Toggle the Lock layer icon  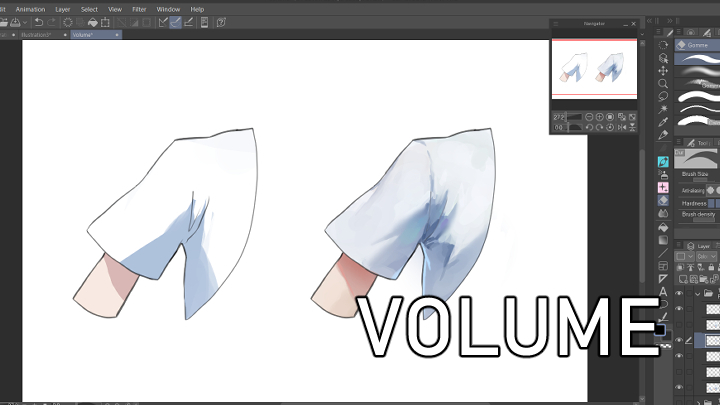point(711,267)
